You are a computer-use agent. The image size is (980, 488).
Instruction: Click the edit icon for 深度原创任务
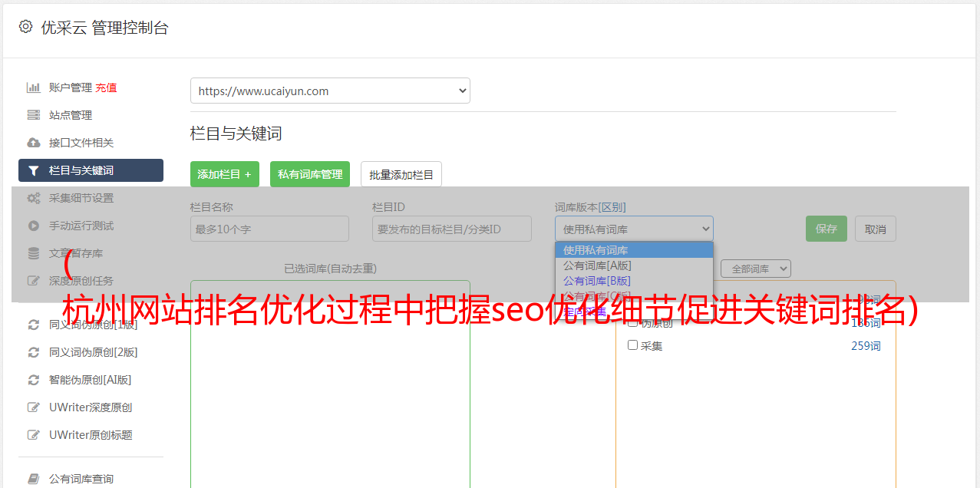33,281
